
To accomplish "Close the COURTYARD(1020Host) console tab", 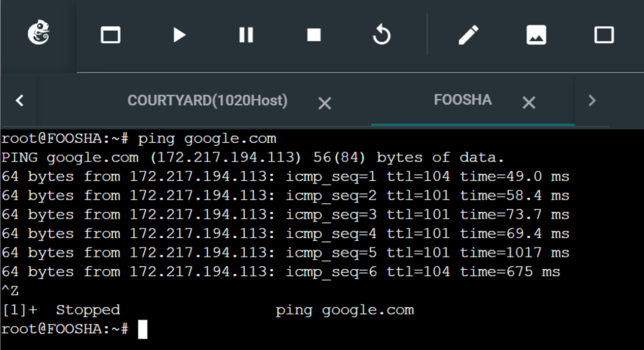I will 324,103.
